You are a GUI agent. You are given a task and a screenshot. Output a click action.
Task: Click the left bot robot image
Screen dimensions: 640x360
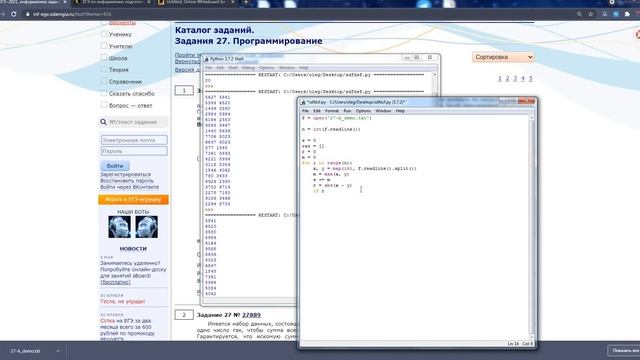(120, 227)
